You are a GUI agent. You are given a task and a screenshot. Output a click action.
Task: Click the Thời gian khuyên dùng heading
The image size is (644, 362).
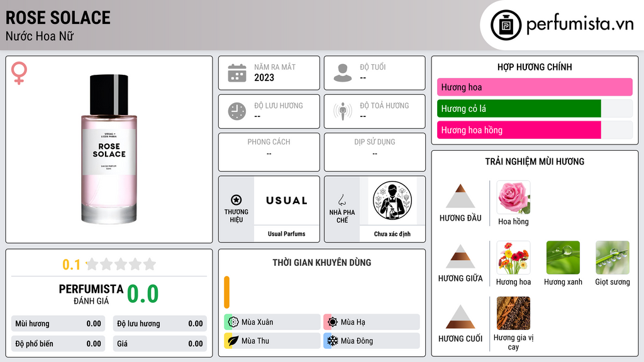click(322, 262)
